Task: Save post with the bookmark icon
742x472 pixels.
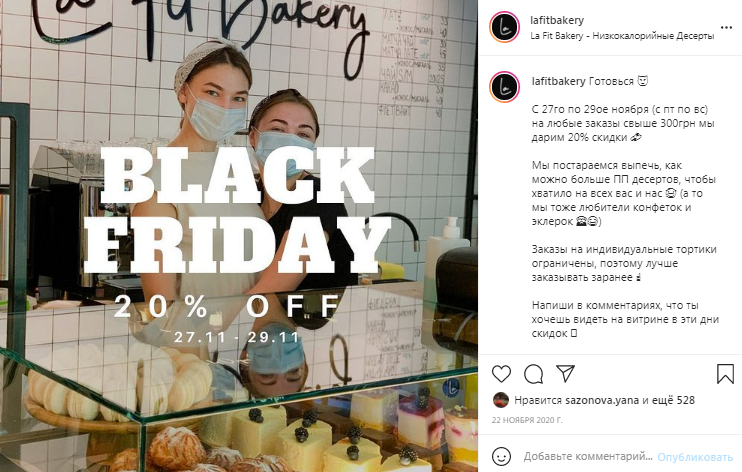Action: [x=725, y=374]
